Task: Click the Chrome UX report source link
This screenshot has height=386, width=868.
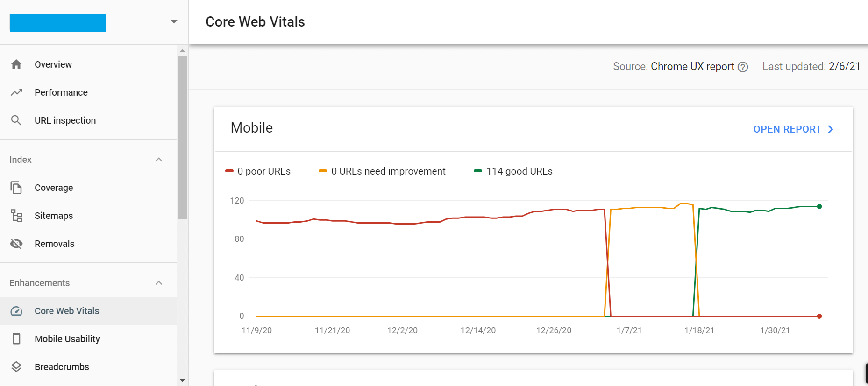Action: click(x=692, y=67)
